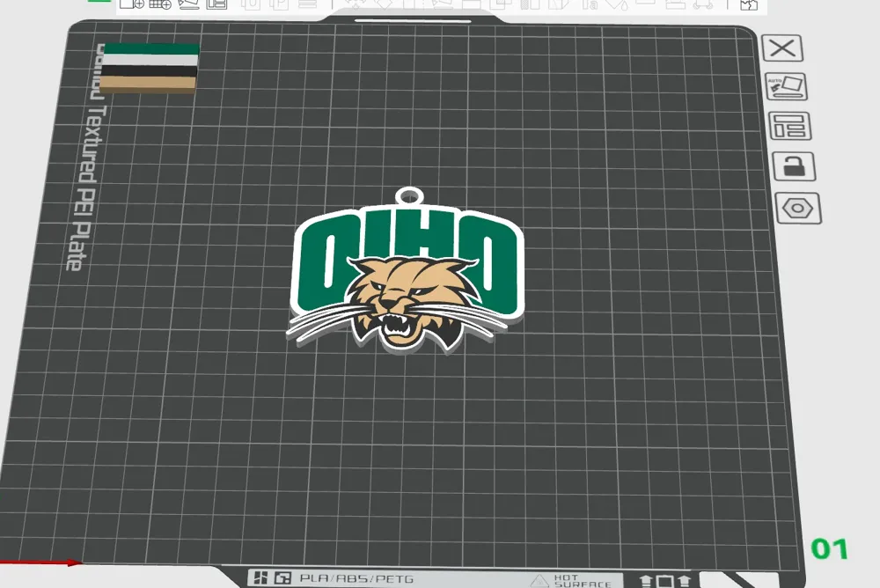
Task: Click the keychain ring loop on the model
Action: tap(409, 196)
